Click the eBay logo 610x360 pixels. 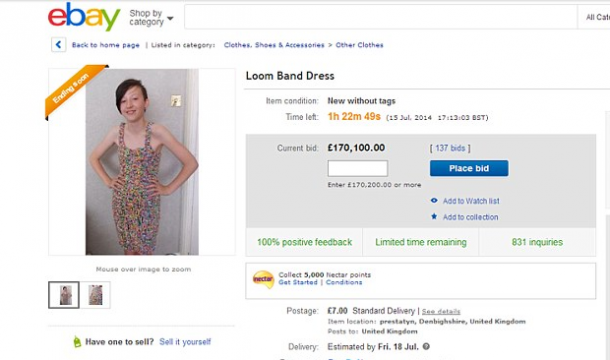pyautogui.click(x=84, y=16)
